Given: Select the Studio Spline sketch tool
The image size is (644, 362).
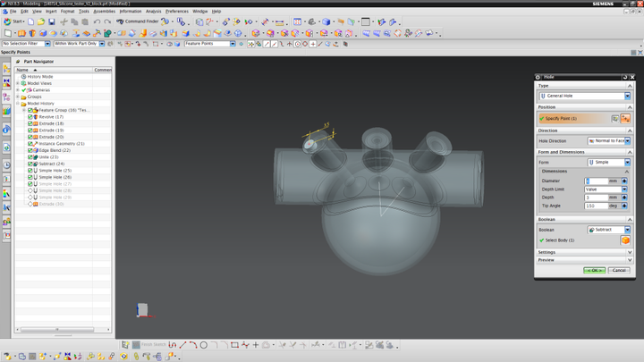Looking at the screenshot, I should pos(245,345).
